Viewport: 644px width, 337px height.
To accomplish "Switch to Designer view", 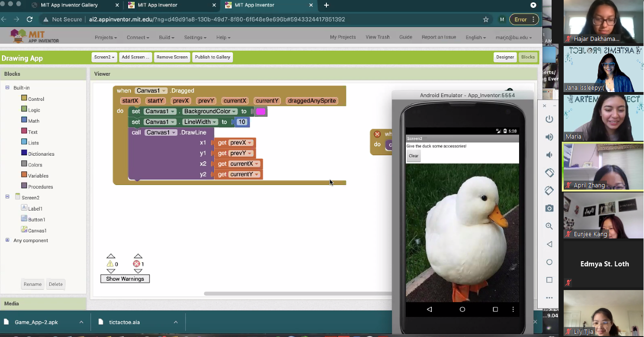I will click(505, 57).
